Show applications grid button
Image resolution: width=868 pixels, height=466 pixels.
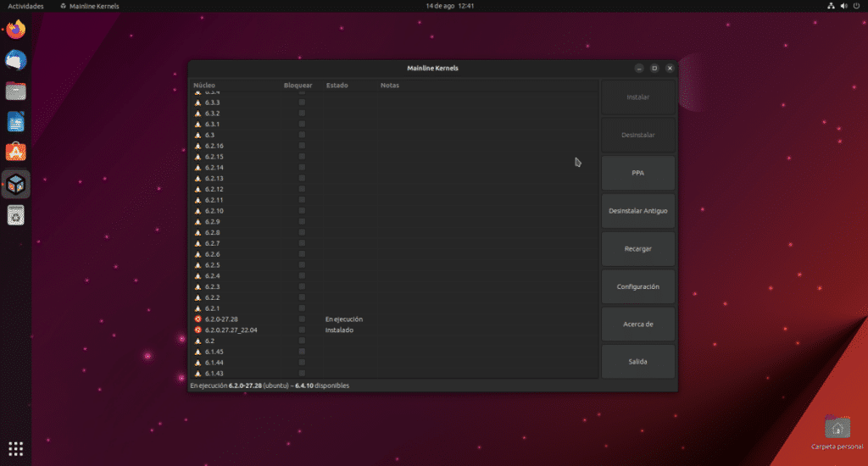coord(15,449)
